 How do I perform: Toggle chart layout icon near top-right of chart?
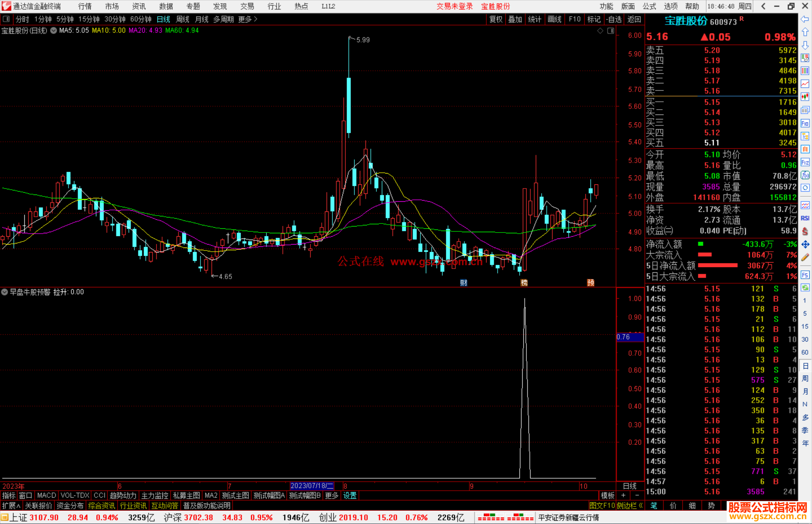click(x=611, y=31)
